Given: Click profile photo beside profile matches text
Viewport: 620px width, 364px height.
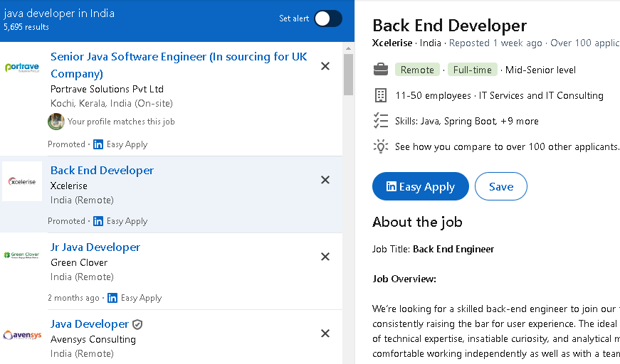Looking at the screenshot, I should pyautogui.click(x=56, y=121).
